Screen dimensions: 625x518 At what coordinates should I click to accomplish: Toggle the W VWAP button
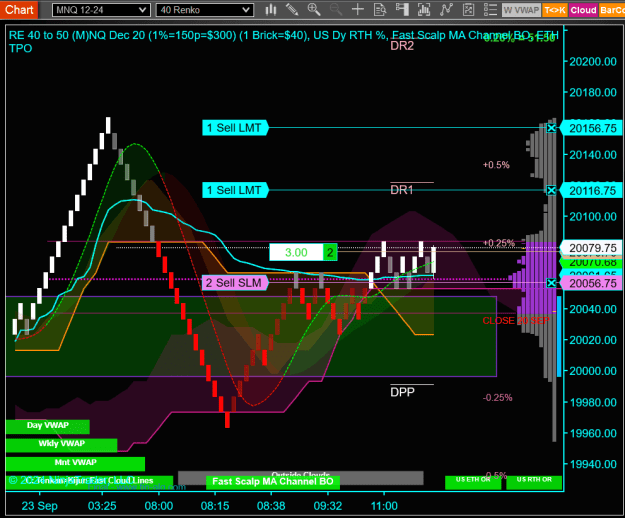coord(521,10)
